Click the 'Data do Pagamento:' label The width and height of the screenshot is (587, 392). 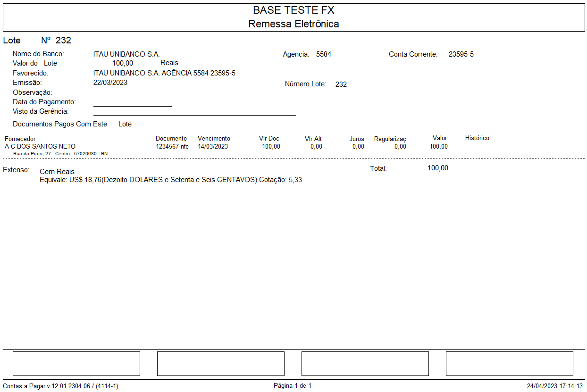[44, 102]
